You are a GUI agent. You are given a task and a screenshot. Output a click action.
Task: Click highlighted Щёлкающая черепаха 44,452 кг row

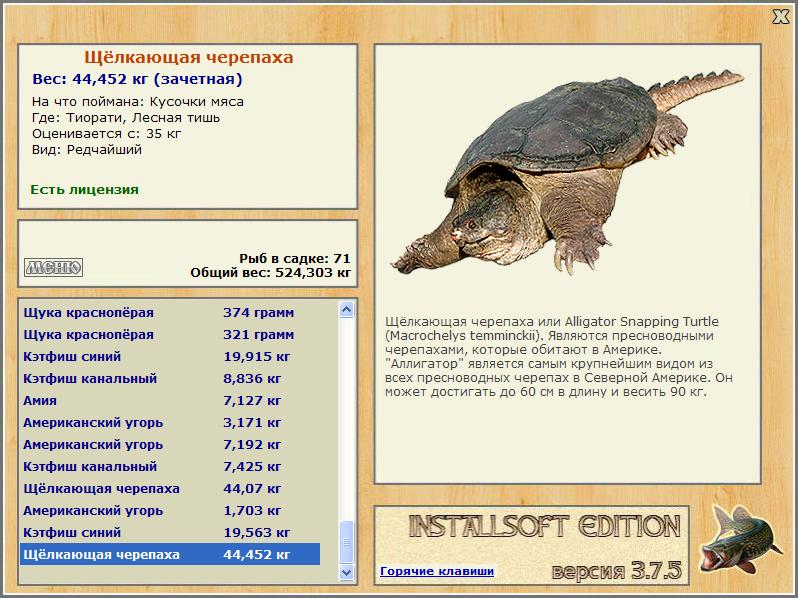[170, 554]
